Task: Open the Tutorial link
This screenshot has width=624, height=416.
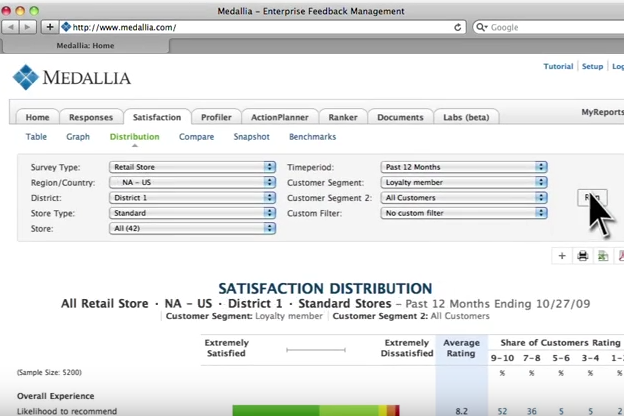Action: pos(558,66)
